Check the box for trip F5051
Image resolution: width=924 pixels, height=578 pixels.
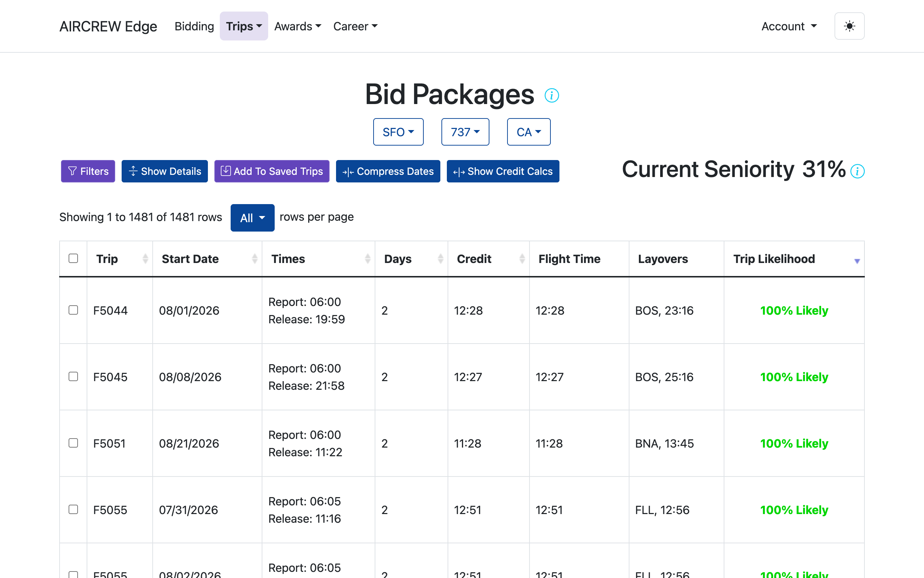pyautogui.click(x=73, y=443)
